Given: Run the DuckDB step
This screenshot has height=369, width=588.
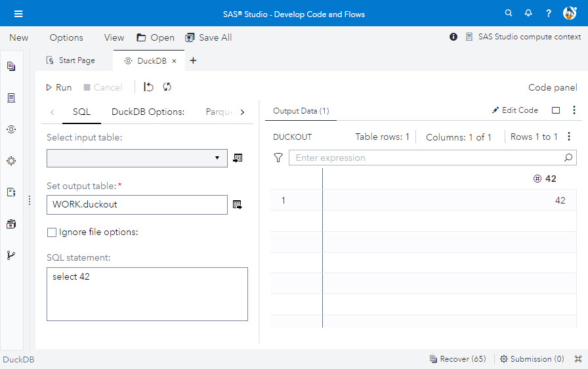Looking at the screenshot, I should point(59,87).
